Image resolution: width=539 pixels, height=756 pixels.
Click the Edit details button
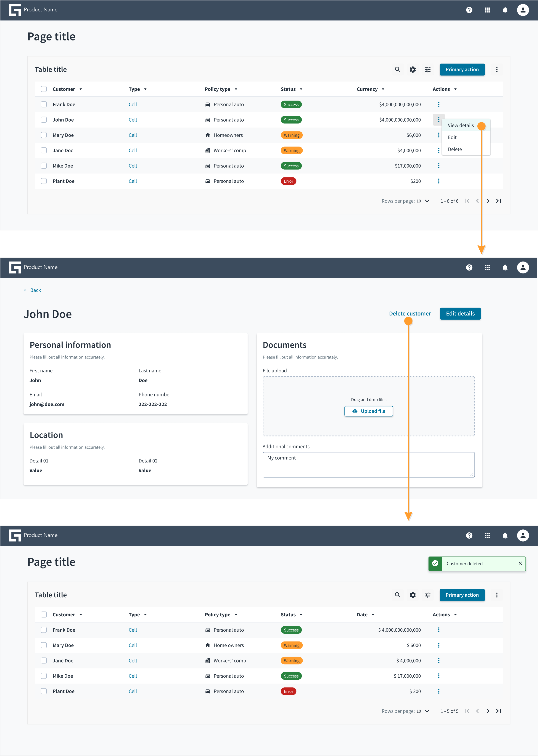(x=460, y=314)
